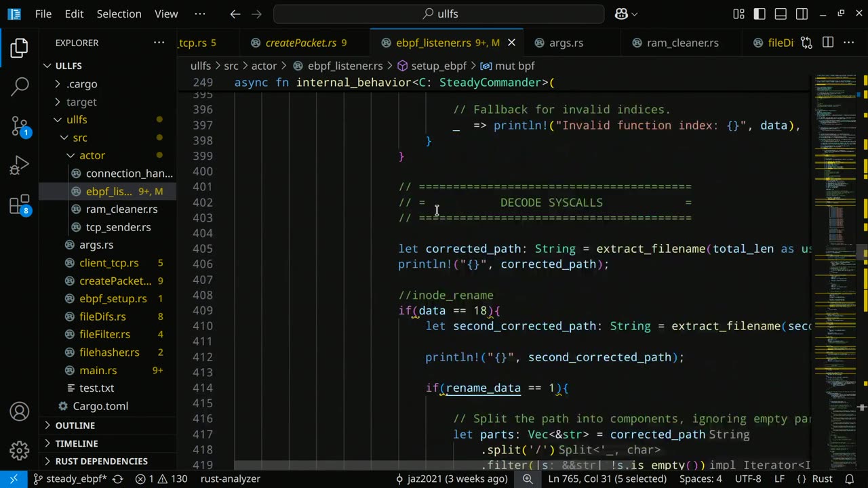Open notifications bell in the status bar
Viewport: 868px width, 488px height.
click(851, 479)
